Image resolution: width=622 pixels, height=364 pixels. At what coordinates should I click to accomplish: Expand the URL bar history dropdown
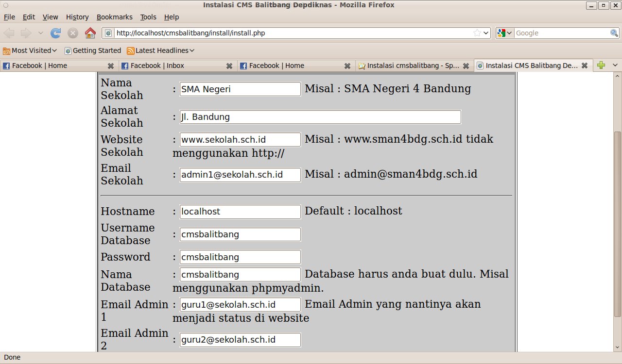(486, 33)
